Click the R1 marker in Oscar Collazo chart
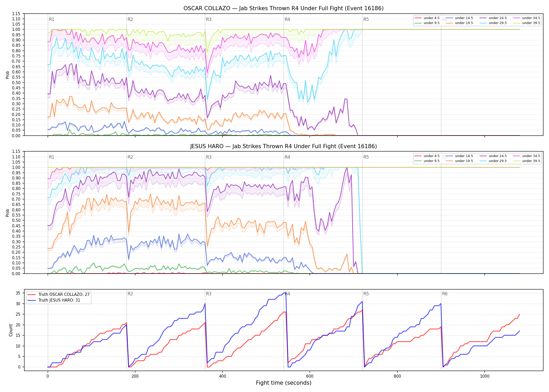This screenshot has width=549, height=392. tap(52, 19)
